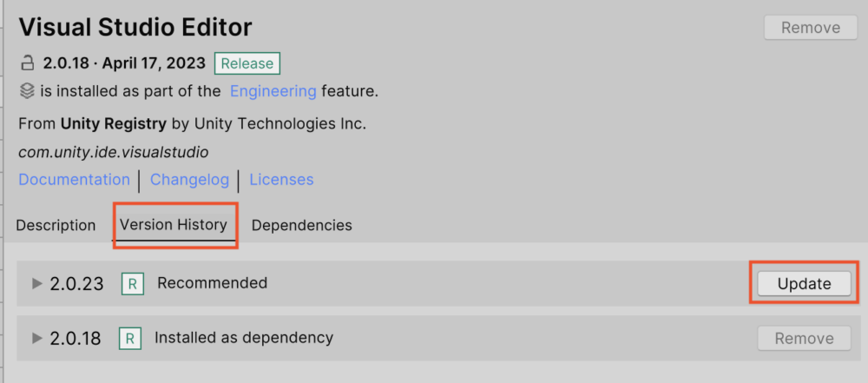Screen dimensions: 868x383
Task: Expand the 2.0.23 version entry arrow
Action: pos(37,284)
